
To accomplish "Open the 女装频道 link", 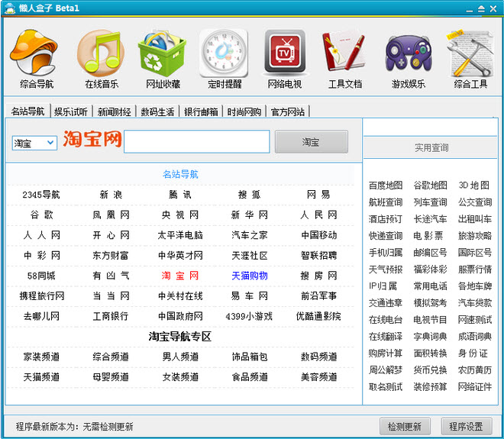I will (180, 376).
